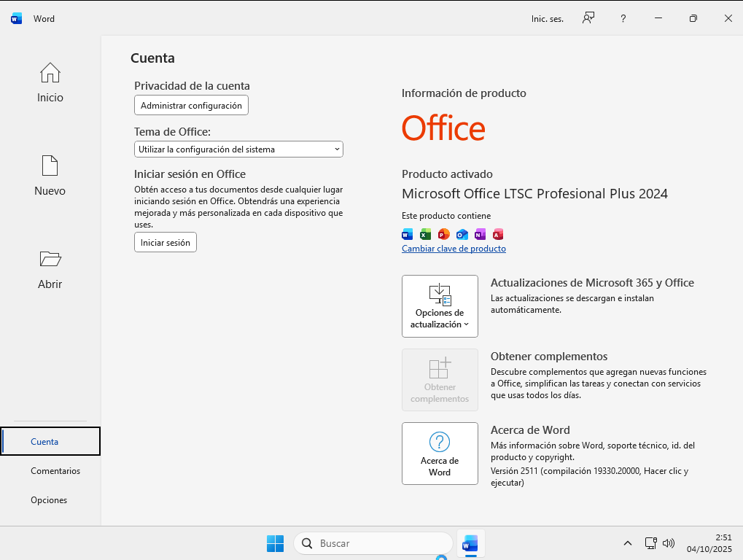Create a new document with Nuevo
Screen dimensions: 743x560
[x=50, y=176]
